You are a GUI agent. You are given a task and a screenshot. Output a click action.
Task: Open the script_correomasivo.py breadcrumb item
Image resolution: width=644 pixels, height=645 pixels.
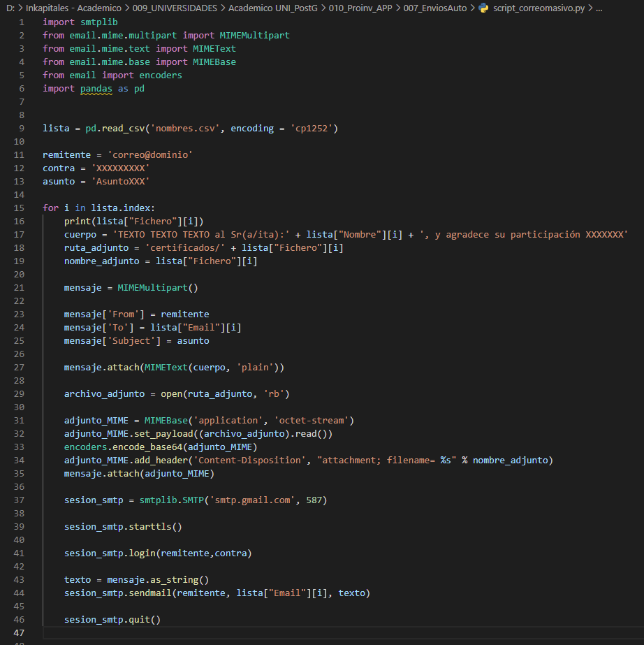pyautogui.click(x=539, y=8)
